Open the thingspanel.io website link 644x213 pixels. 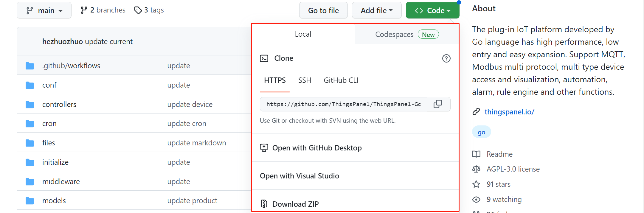(x=509, y=112)
